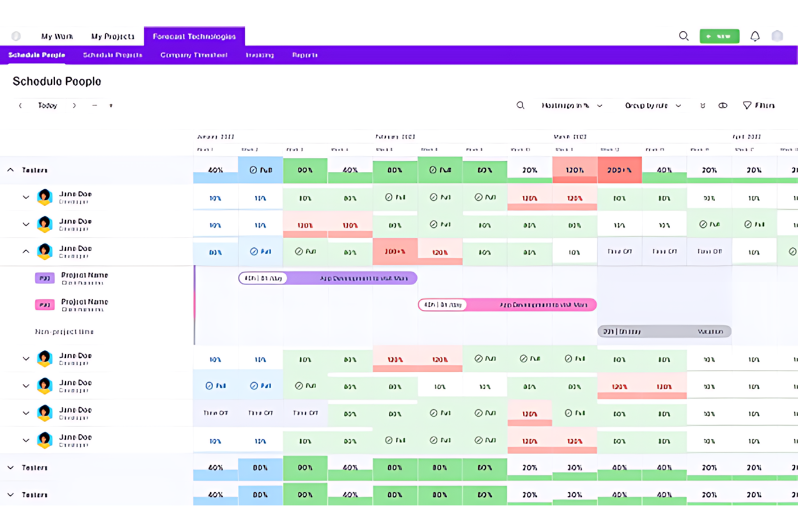
Task: Open the My Work tab
Action: (x=57, y=36)
